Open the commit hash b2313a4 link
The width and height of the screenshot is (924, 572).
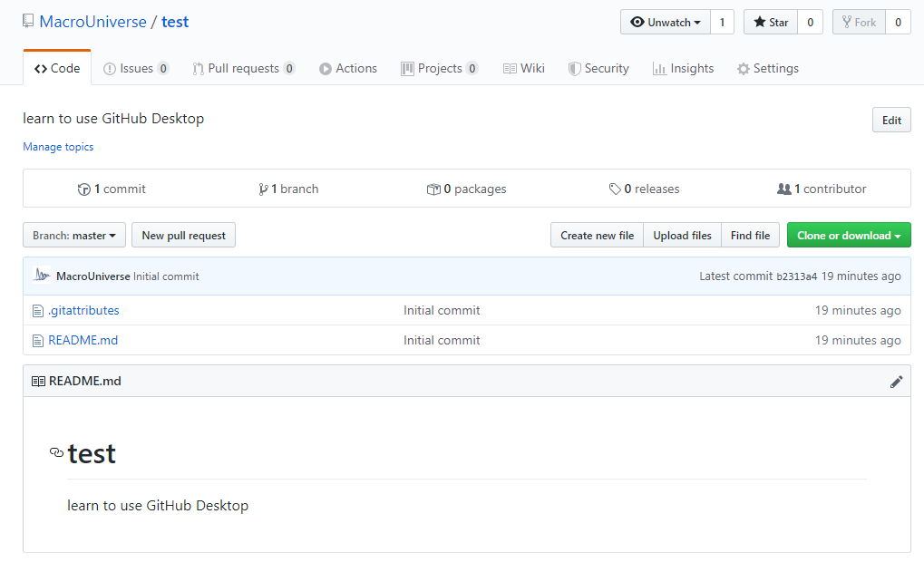796,276
